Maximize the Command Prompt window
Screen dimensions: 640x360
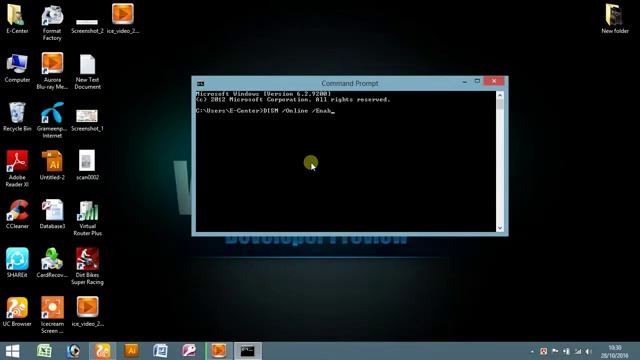click(x=477, y=81)
